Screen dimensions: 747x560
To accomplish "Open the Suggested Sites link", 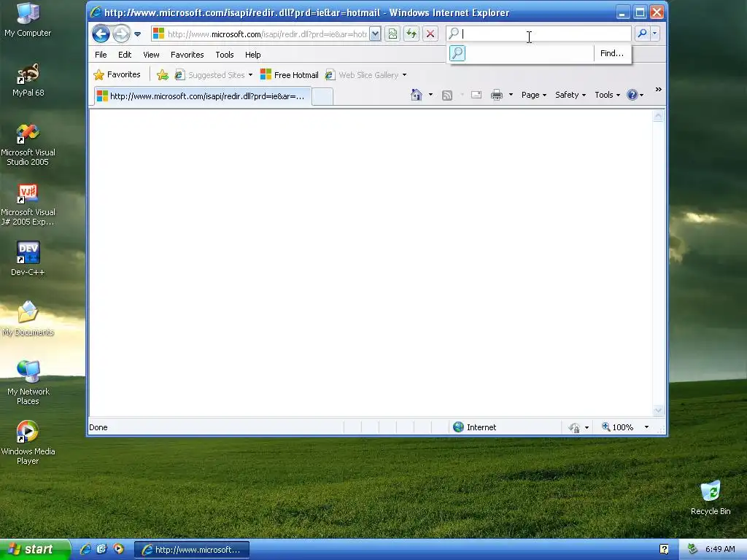I will (214, 75).
